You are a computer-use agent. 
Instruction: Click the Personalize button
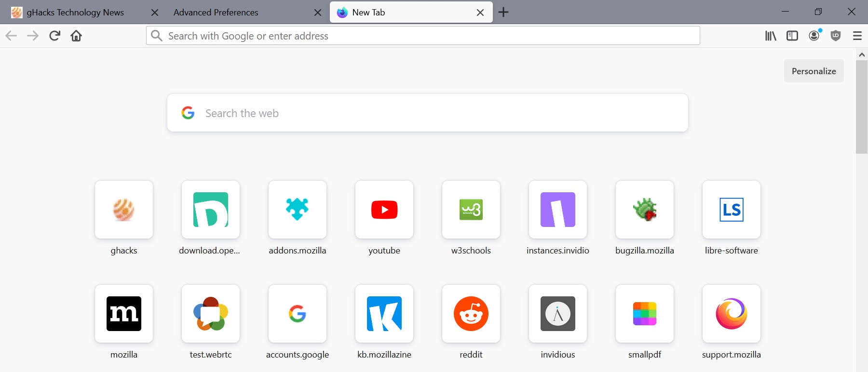(814, 71)
